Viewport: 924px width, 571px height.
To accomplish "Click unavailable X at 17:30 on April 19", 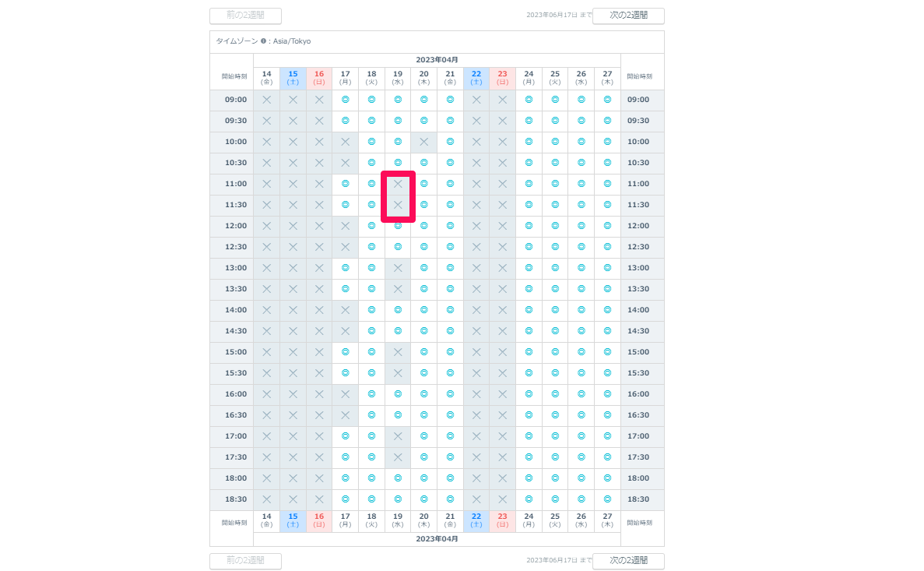I will click(x=398, y=457).
